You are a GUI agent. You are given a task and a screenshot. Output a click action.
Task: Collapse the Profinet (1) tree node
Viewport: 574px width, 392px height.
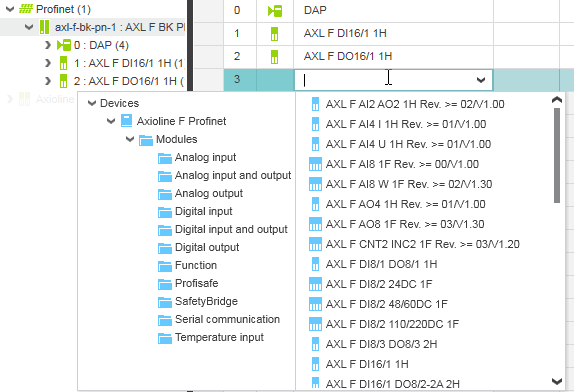(x=10, y=9)
